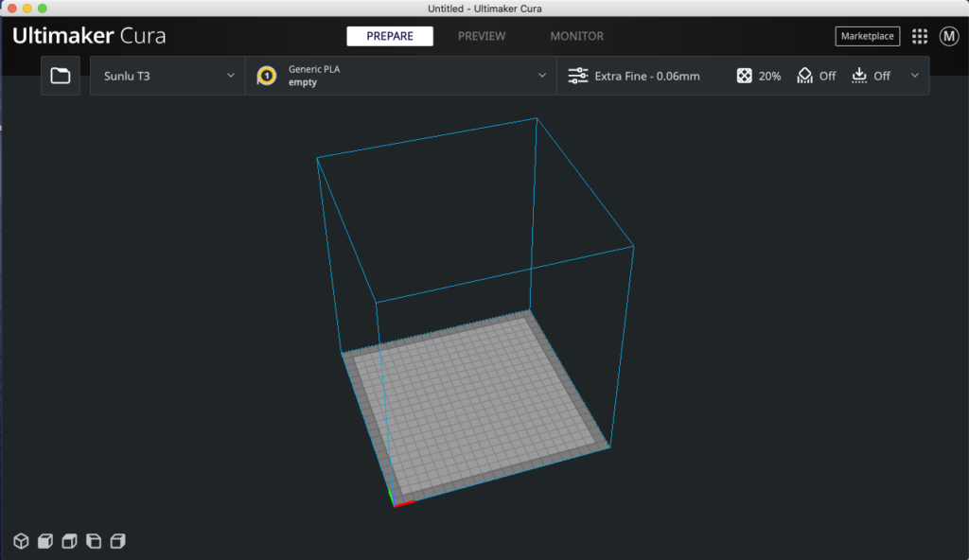969x560 pixels.
Task: Open the application switcher grid icon
Action: click(920, 37)
